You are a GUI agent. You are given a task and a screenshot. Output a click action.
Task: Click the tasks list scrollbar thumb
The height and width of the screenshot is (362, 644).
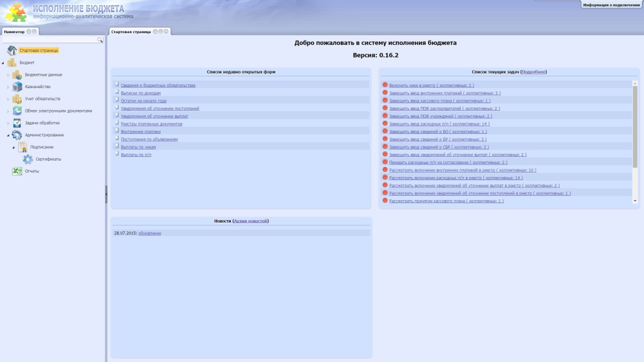coord(635,126)
